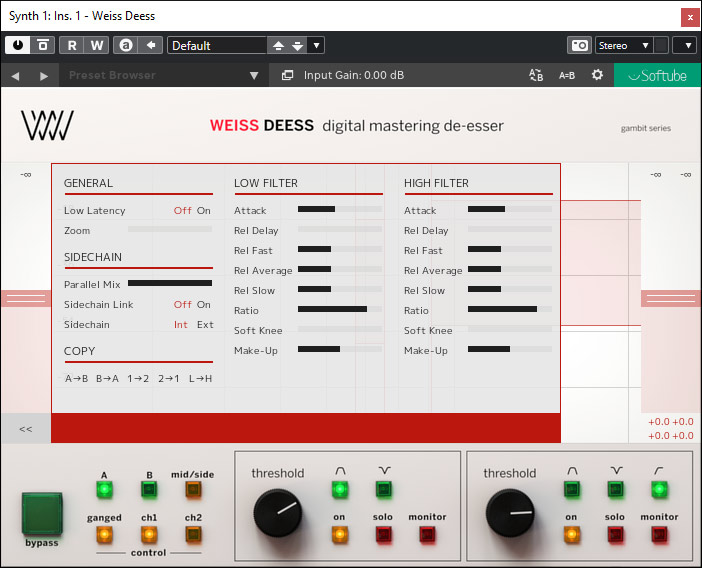Toggle the mid/side LED button

pos(193,490)
